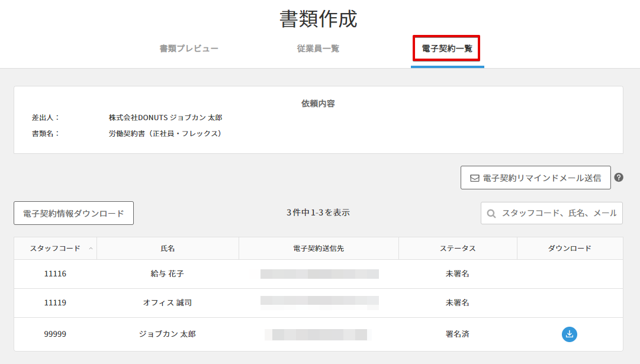Download signed contract for ジョブカン 太郎
The image size is (640, 364).
(x=569, y=334)
